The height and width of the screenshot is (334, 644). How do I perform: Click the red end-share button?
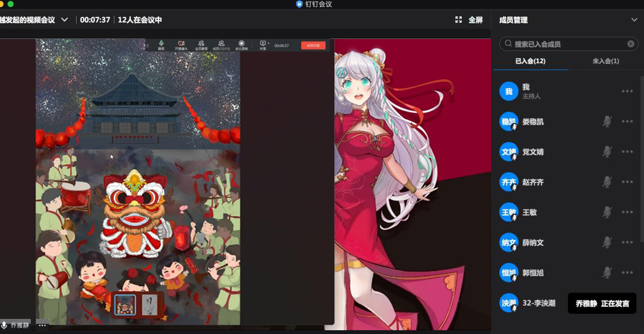click(313, 45)
